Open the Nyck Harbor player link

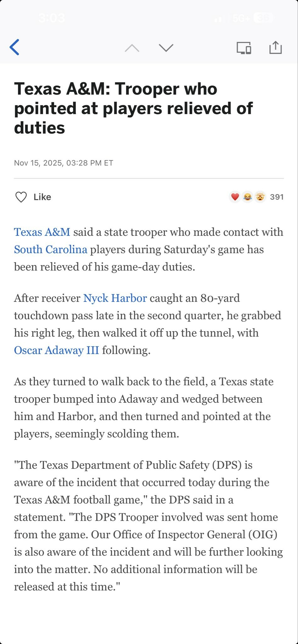(x=115, y=298)
